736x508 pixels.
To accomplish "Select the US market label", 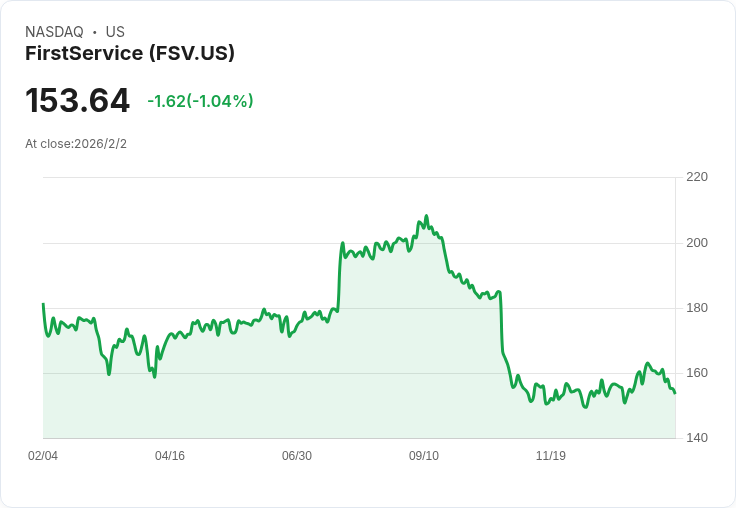I will (115, 32).
